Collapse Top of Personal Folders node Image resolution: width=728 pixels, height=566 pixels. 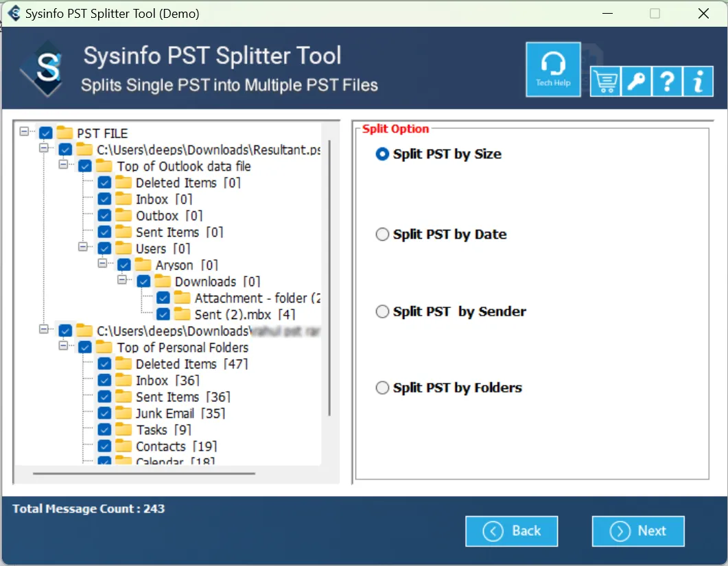[x=63, y=346]
